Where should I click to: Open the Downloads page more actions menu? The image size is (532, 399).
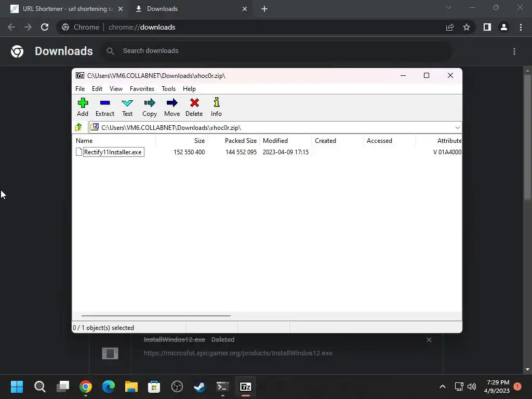[x=514, y=51]
